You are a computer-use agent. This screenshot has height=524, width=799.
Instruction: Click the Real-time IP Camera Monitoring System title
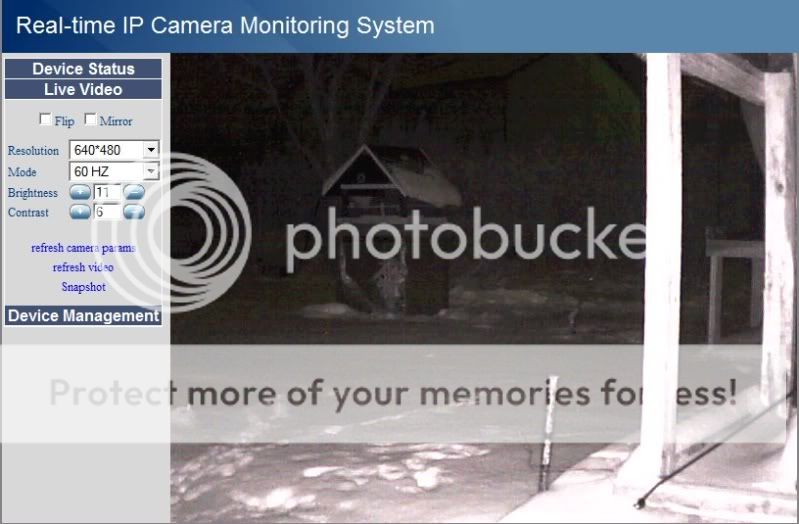coord(225,25)
